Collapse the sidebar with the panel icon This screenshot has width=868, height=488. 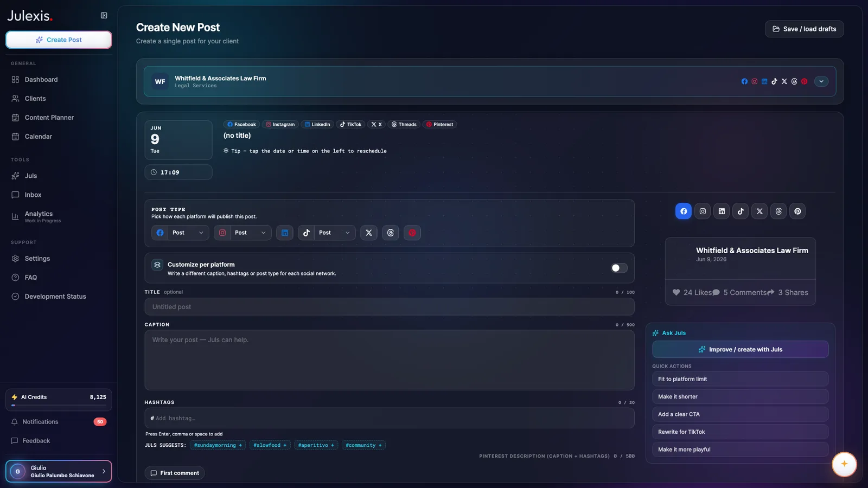[104, 16]
